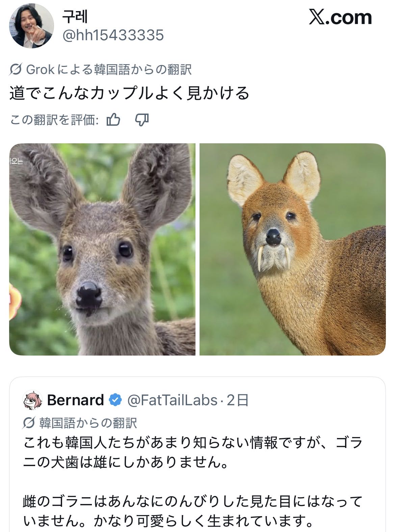Click the X.com logo
The height and width of the screenshot is (532, 395).
click(x=340, y=18)
